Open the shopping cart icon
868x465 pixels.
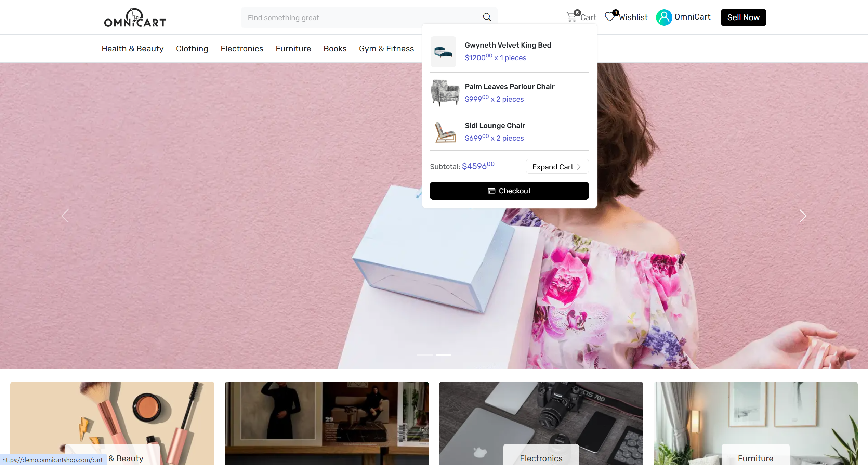(x=571, y=17)
